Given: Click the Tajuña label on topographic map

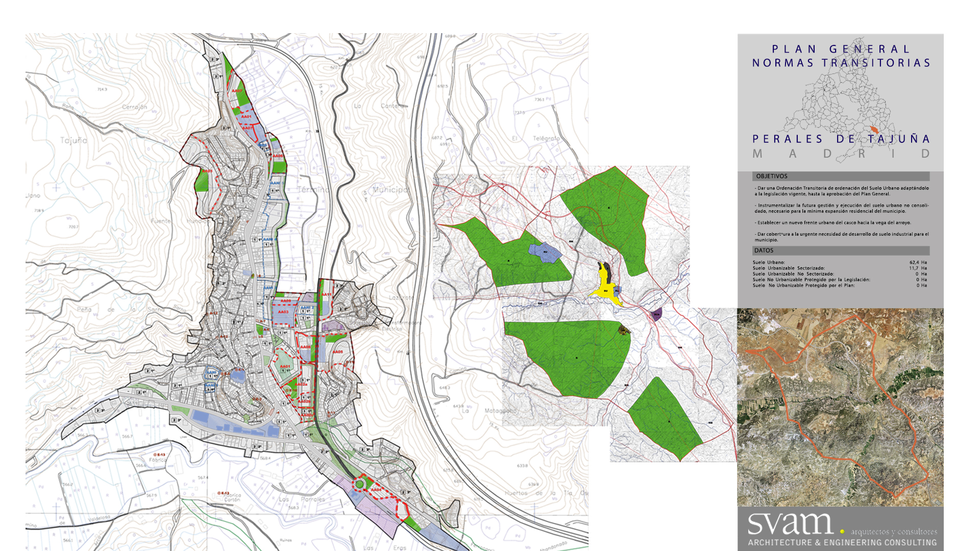Looking at the screenshot, I should [73, 140].
